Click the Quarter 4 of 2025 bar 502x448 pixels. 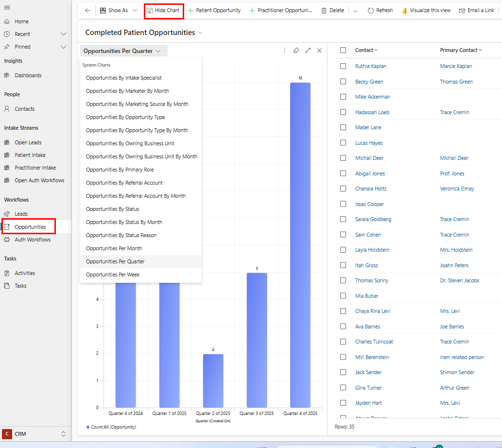tap(300, 243)
